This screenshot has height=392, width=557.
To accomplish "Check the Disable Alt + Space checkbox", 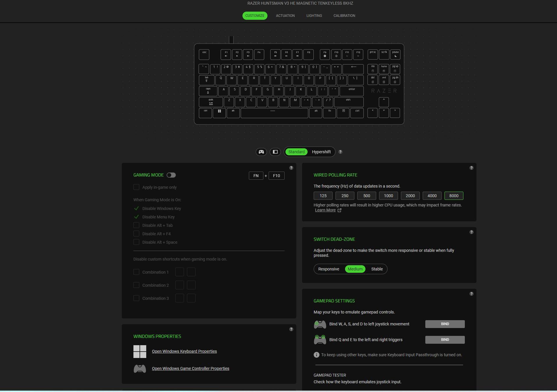I will [x=136, y=242].
